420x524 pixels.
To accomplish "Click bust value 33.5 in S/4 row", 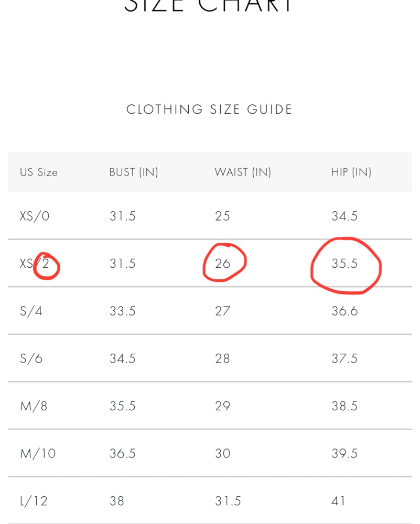I will (122, 311).
